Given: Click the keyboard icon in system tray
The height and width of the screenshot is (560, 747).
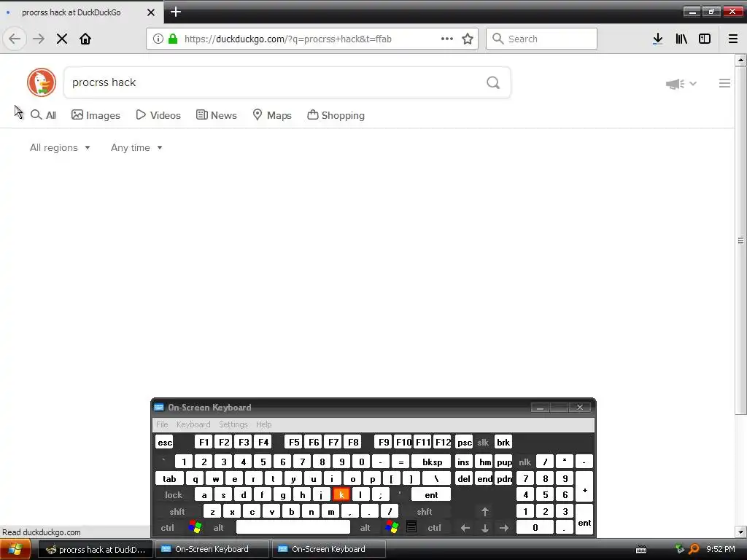Looking at the screenshot, I should (x=641, y=550).
